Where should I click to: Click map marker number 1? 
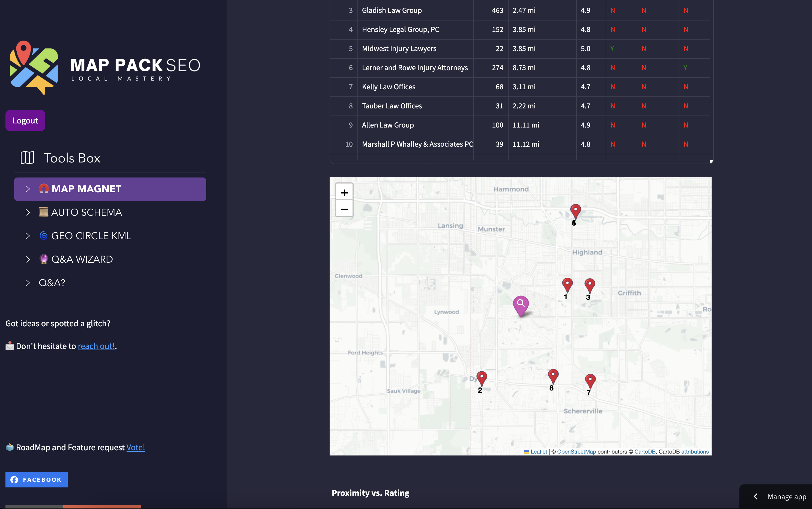[568, 285]
